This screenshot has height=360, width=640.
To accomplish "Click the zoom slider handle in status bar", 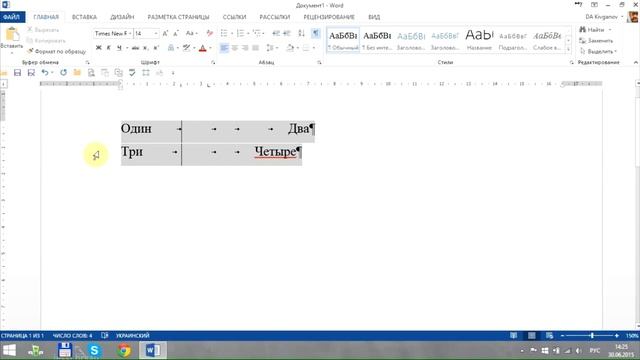I will [x=592, y=336].
